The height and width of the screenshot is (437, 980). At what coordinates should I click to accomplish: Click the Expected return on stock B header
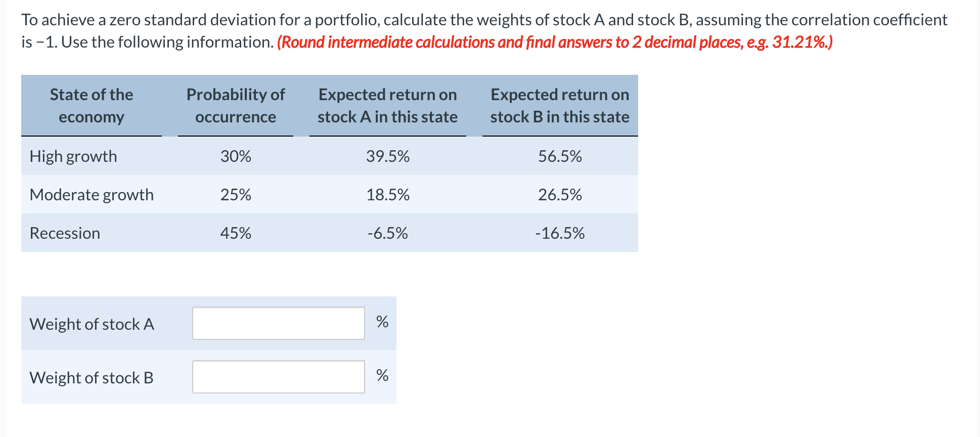[559, 105]
